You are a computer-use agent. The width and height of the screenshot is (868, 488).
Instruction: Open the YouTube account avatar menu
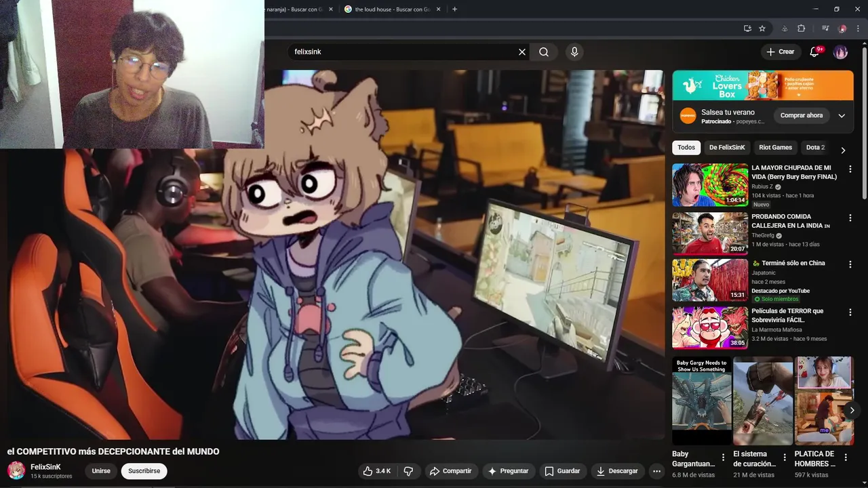[x=840, y=52]
